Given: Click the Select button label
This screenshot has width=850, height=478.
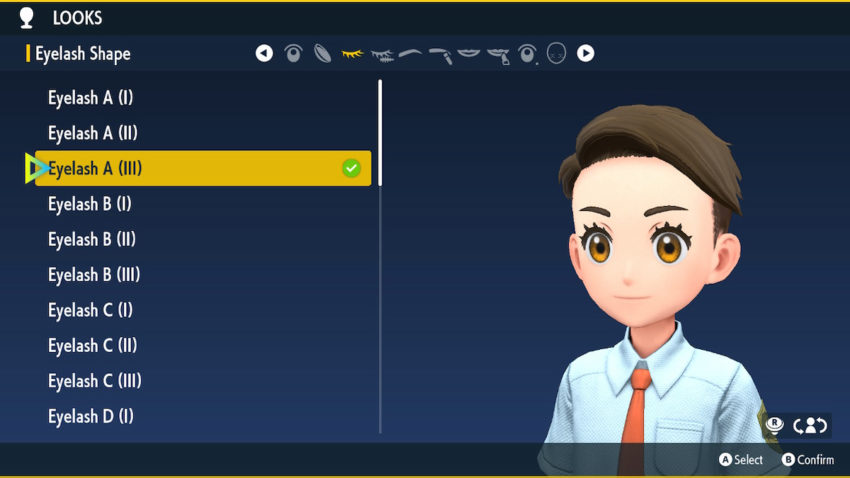Looking at the screenshot, I should click(749, 460).
